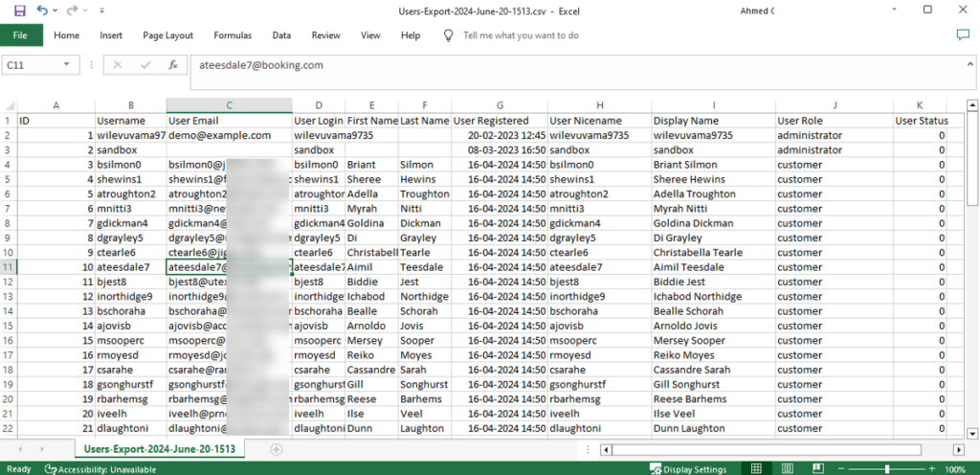Click Ready cell mode status indicator

click(x=18, y=468)
